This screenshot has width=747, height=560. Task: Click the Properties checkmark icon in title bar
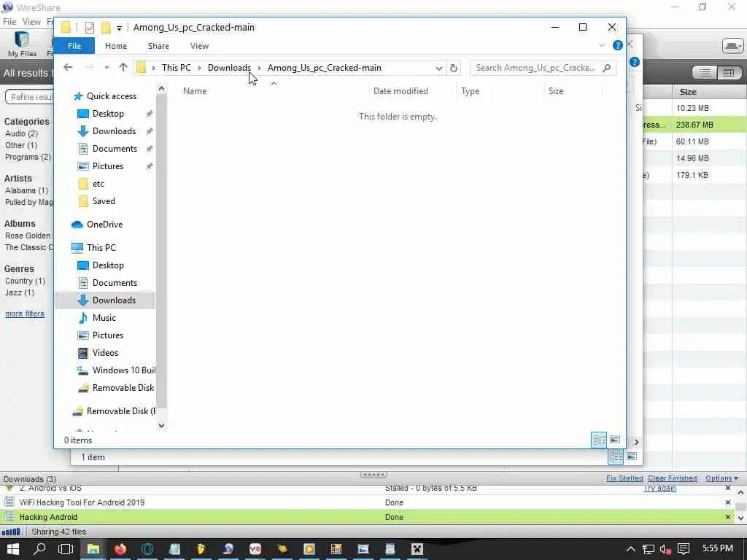point(90,28)
